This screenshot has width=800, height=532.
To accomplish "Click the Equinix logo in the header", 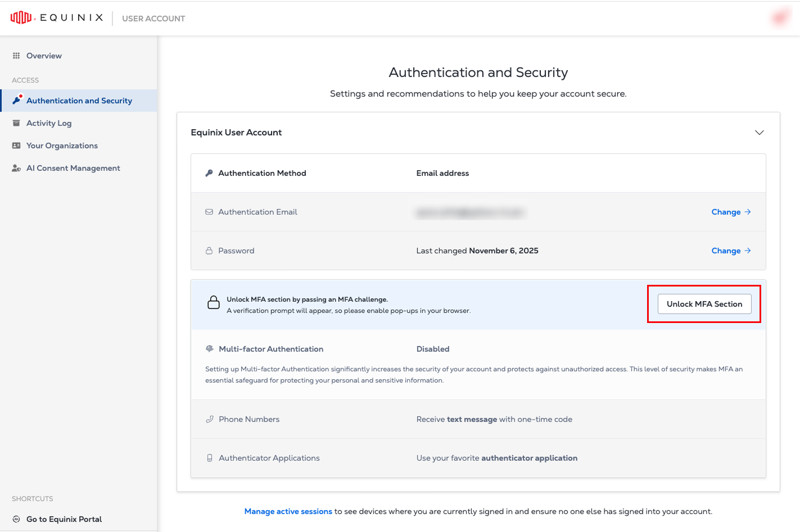I will coord(57,18).
